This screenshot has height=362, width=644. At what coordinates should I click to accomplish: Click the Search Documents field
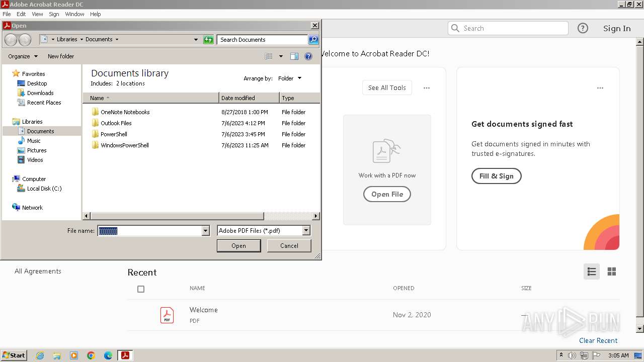(x=262, y=40)
